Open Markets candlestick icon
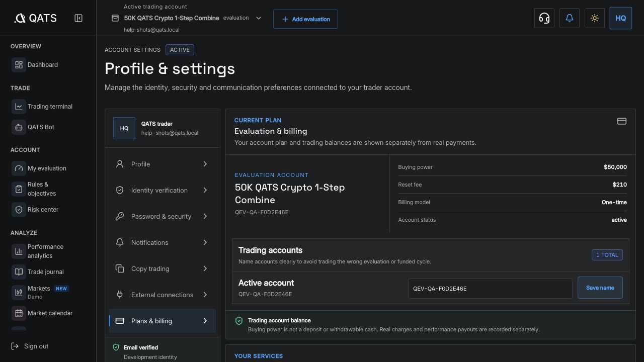The height and width of the screenshot is (362, 644). [x=19, y=293]
